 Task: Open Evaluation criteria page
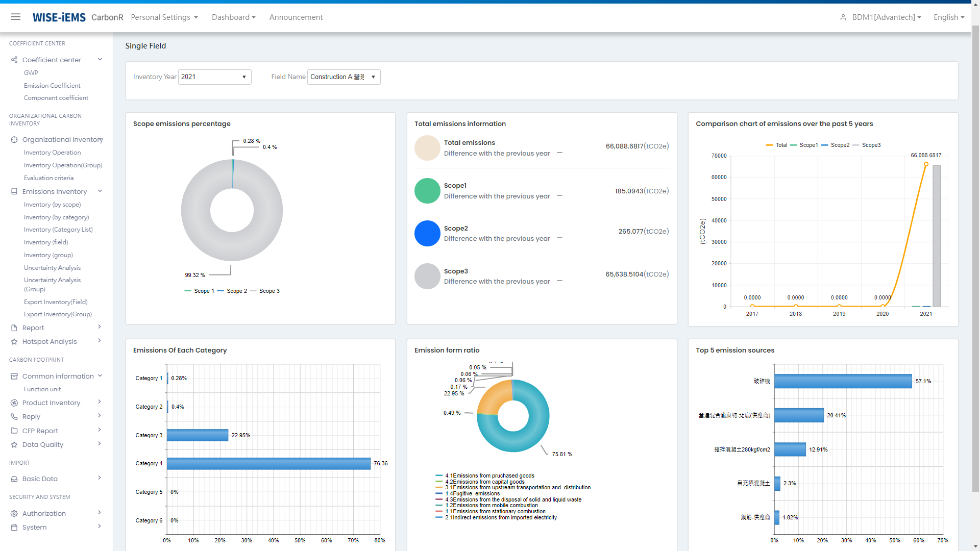49,178
